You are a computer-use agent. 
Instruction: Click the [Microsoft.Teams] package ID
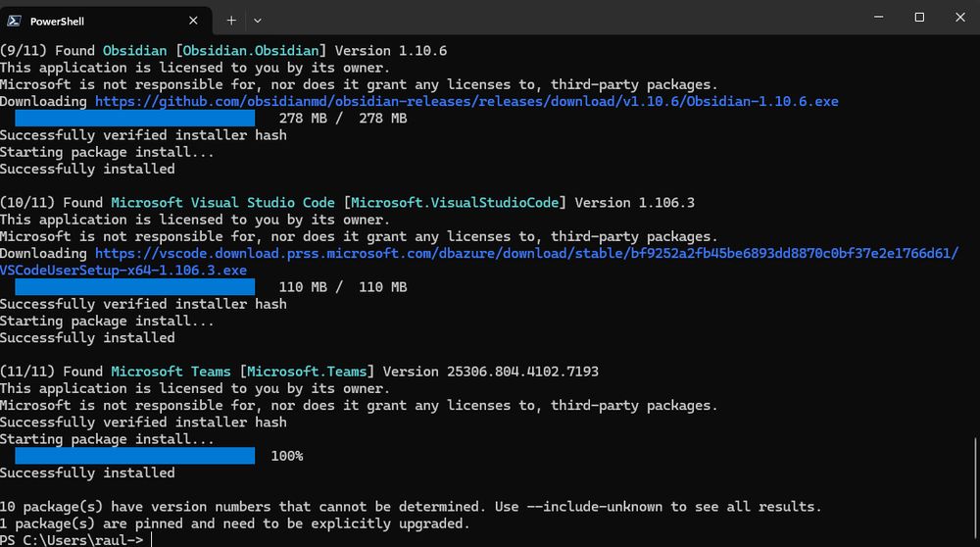307,372
